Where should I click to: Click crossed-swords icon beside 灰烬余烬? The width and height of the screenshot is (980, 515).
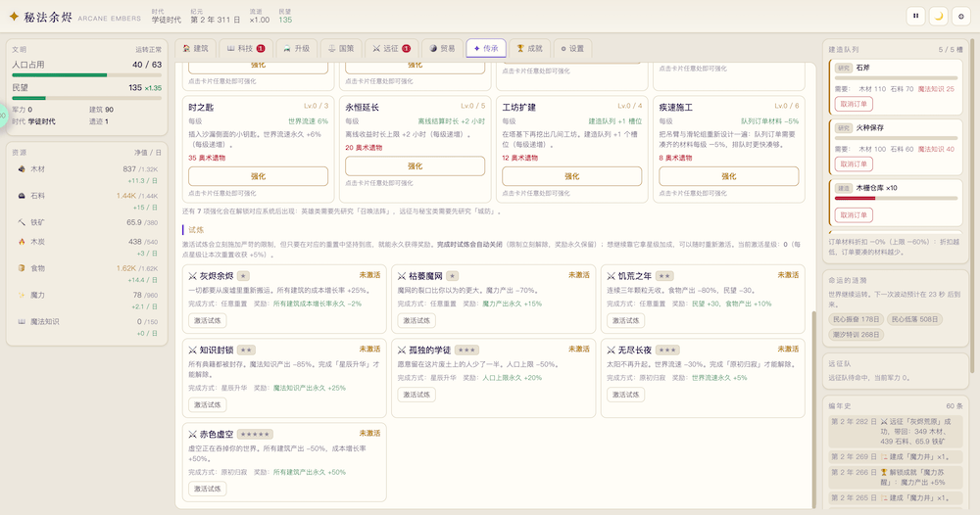pyautogui.click(x=192, y=276)
